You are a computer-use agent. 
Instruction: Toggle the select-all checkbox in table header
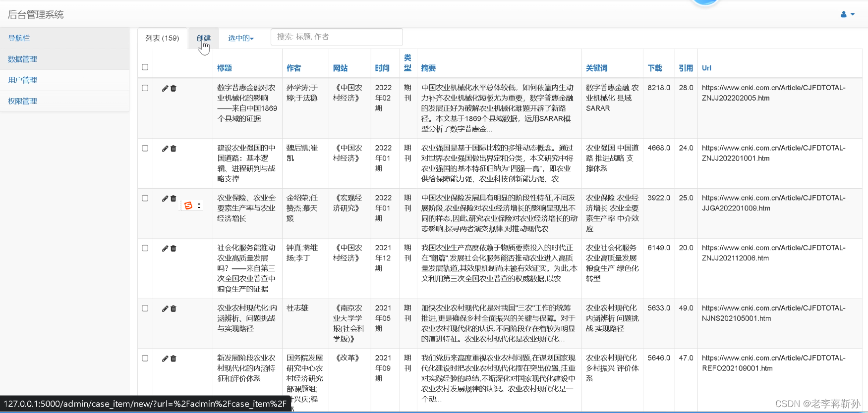point(145,67)
